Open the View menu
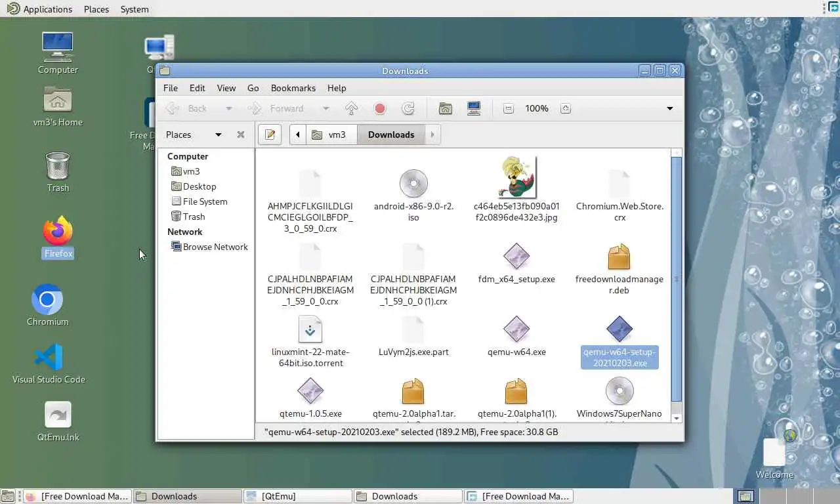840x504 pixels. tap(226, 88)
